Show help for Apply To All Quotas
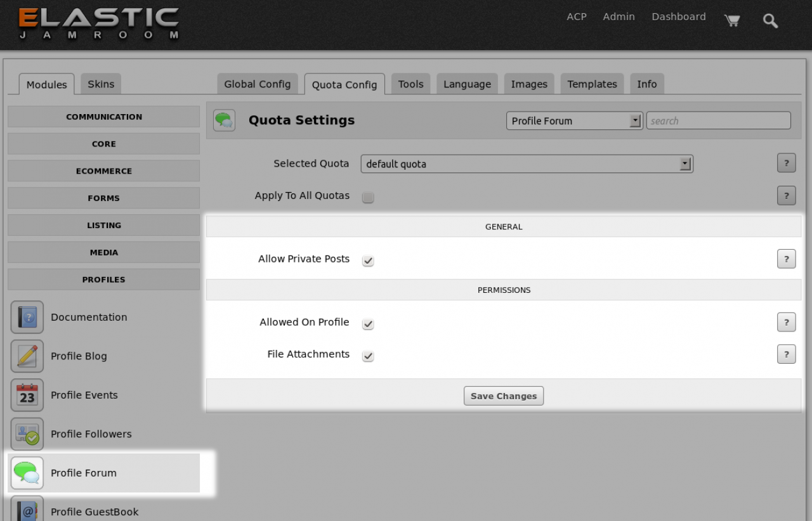 [x=787, y=195]
